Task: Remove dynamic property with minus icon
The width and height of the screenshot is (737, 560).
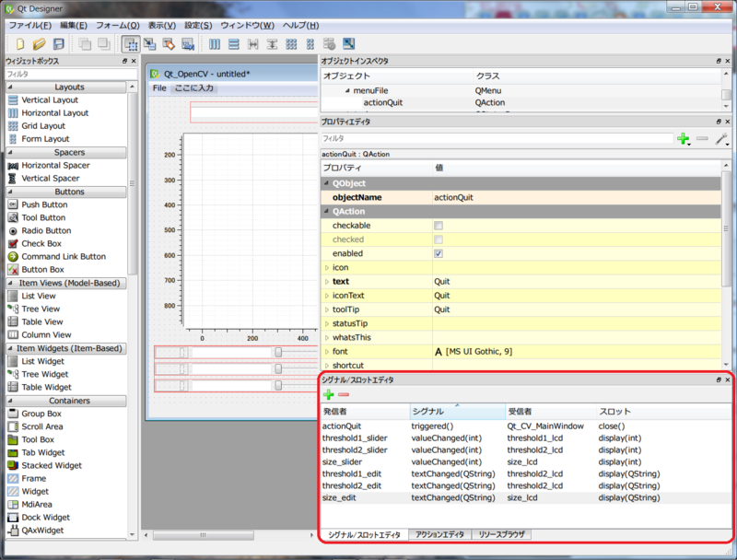Action: (702, 138)
